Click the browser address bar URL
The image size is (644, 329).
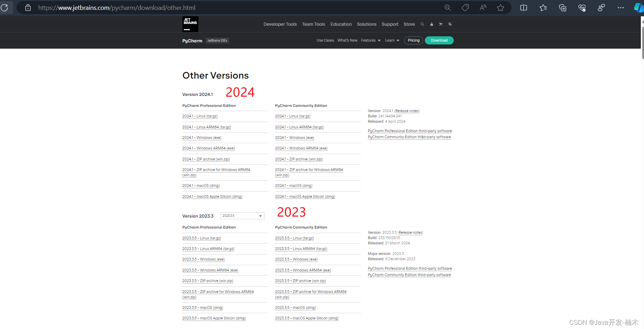coord(117,8)
